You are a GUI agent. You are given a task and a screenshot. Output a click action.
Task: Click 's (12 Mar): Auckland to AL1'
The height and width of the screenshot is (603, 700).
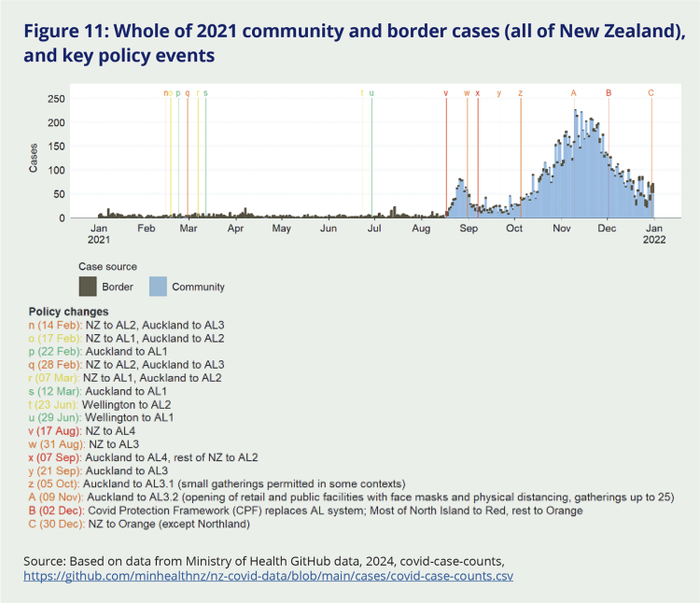click(98, 391)
